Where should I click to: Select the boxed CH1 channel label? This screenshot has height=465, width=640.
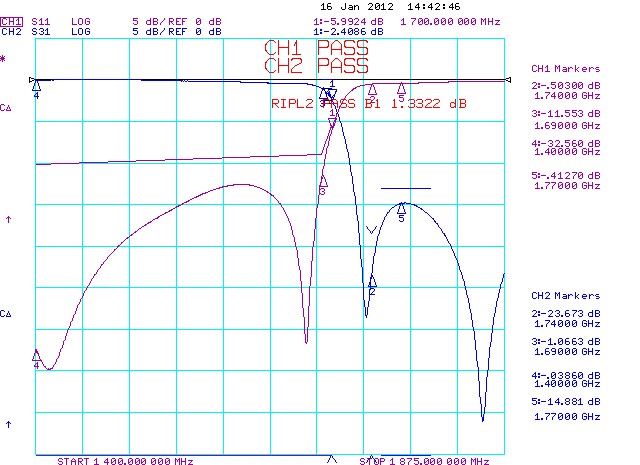[x=12, y=20]
